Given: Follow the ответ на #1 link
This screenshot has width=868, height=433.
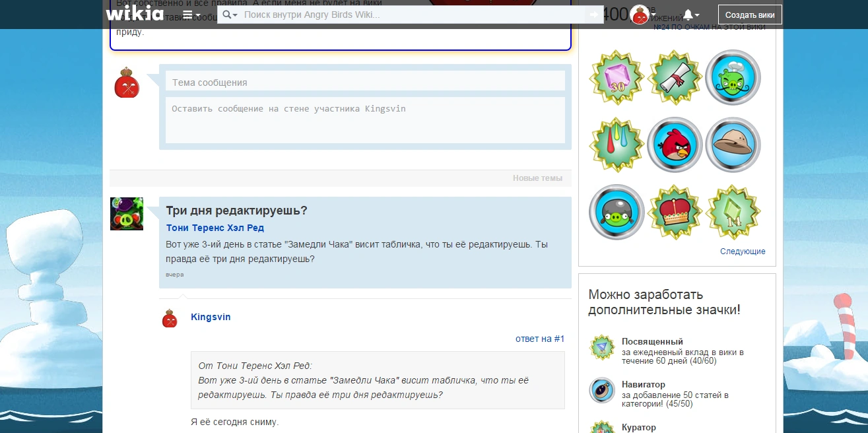Looking at the screenshot, I should point(540,339).
